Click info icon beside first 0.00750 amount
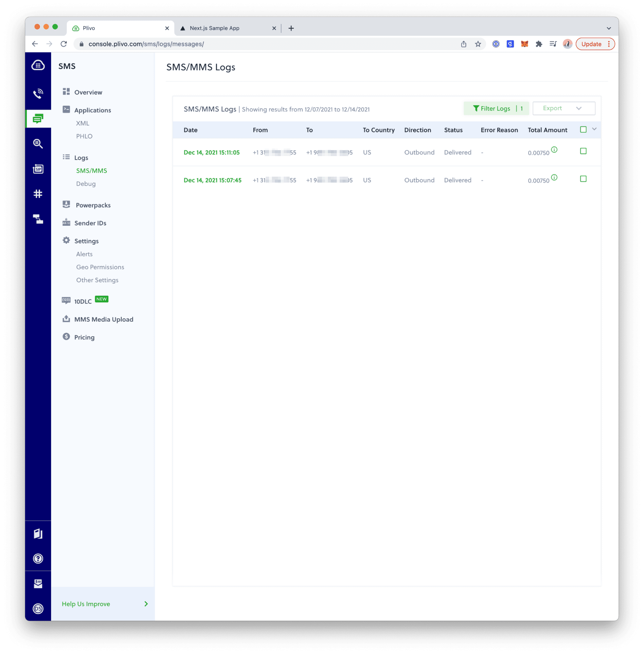 (554, 150)
